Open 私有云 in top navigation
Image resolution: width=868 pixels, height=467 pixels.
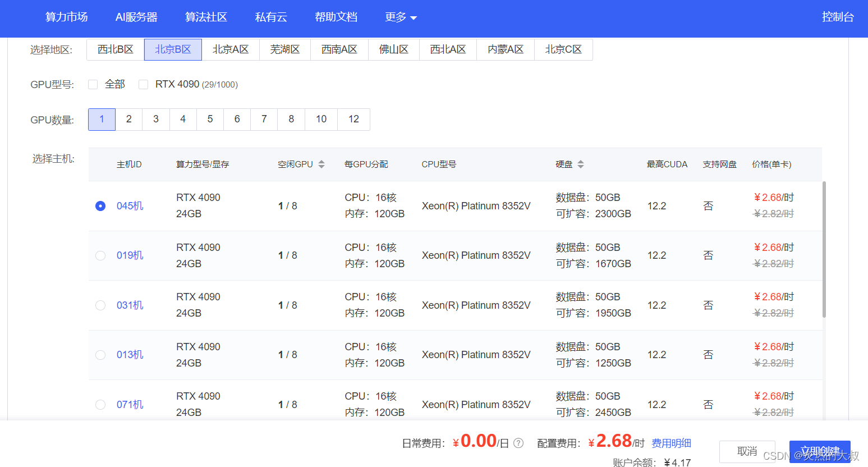coord(271,17)
